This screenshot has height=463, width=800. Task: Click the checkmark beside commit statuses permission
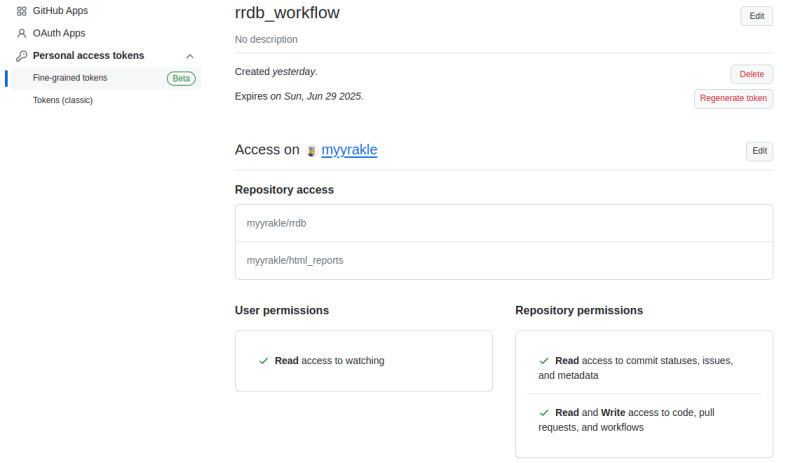click(544, 360)
